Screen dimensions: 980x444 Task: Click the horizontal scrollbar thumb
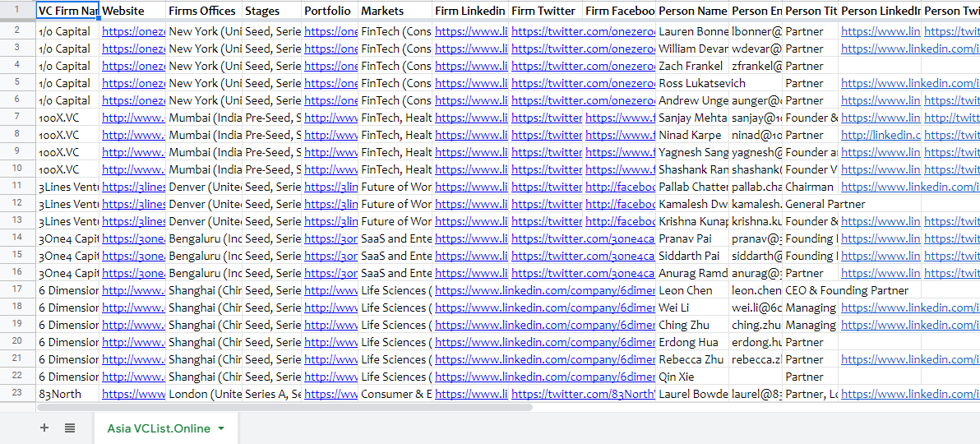point(284,407)
